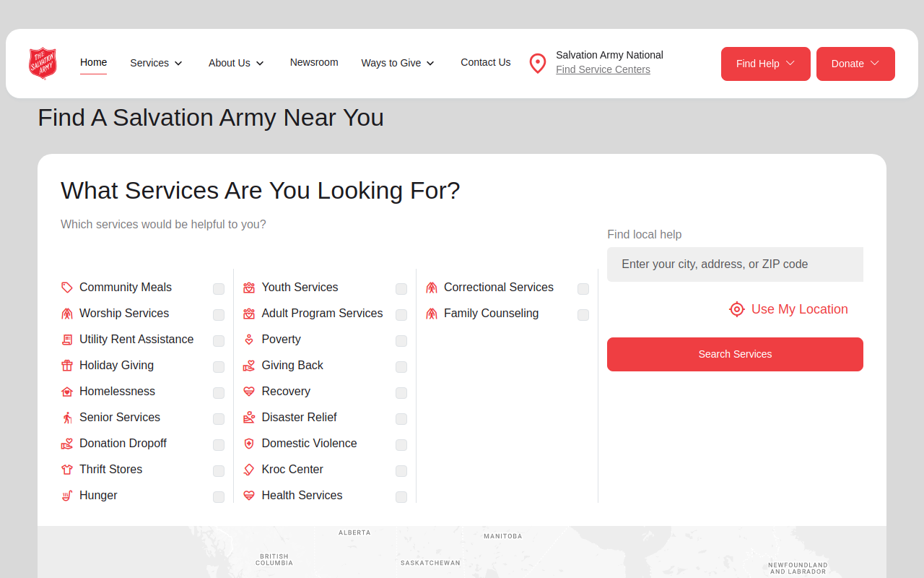Click the Hunger icon
Screen dimensions: 924x578
click(67, 496)
